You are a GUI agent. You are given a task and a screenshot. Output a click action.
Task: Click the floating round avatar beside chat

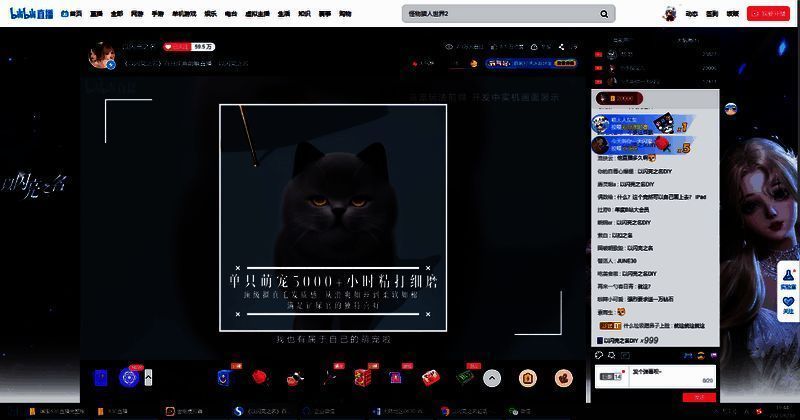tap(731, 108)
